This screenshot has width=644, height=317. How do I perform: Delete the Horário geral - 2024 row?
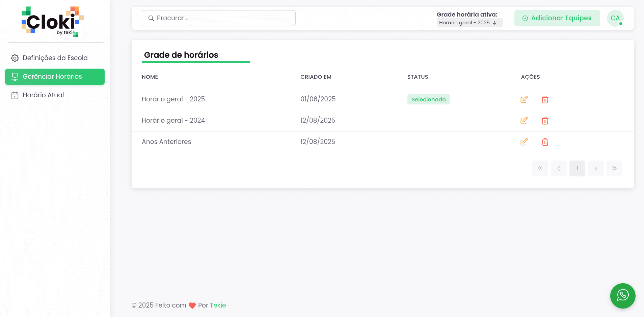tap(545, 121)
